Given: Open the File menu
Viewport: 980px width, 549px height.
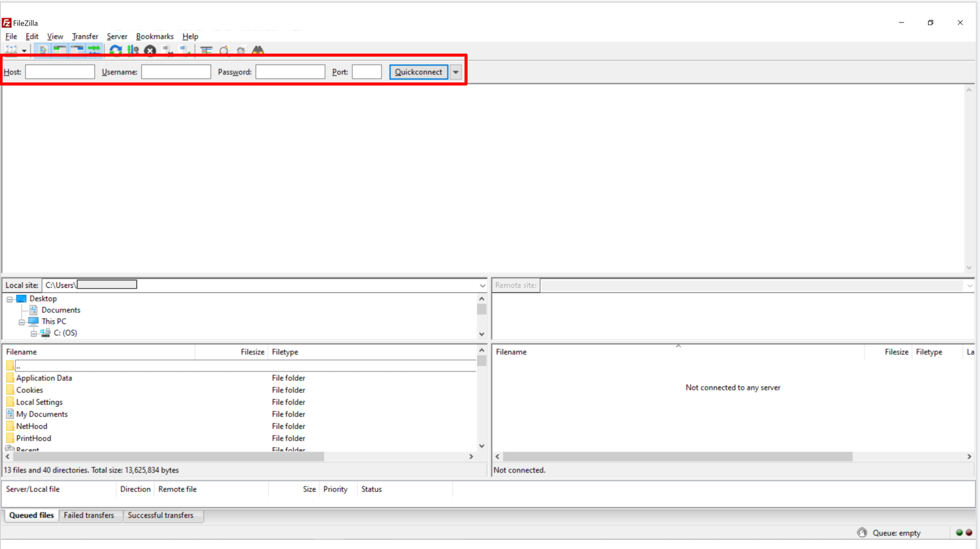Looking at the screenshot, I should point(11,36).
